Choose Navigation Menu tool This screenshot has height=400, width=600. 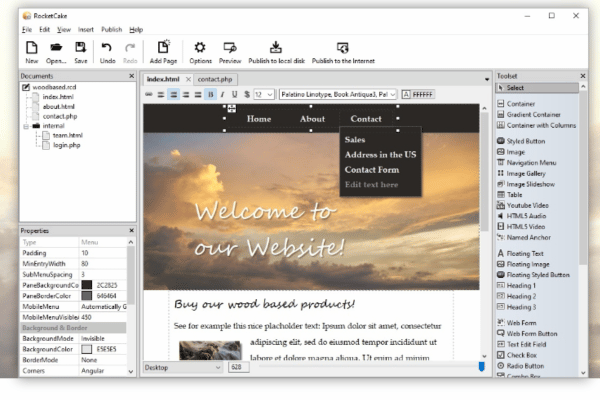tap(527, 163)
